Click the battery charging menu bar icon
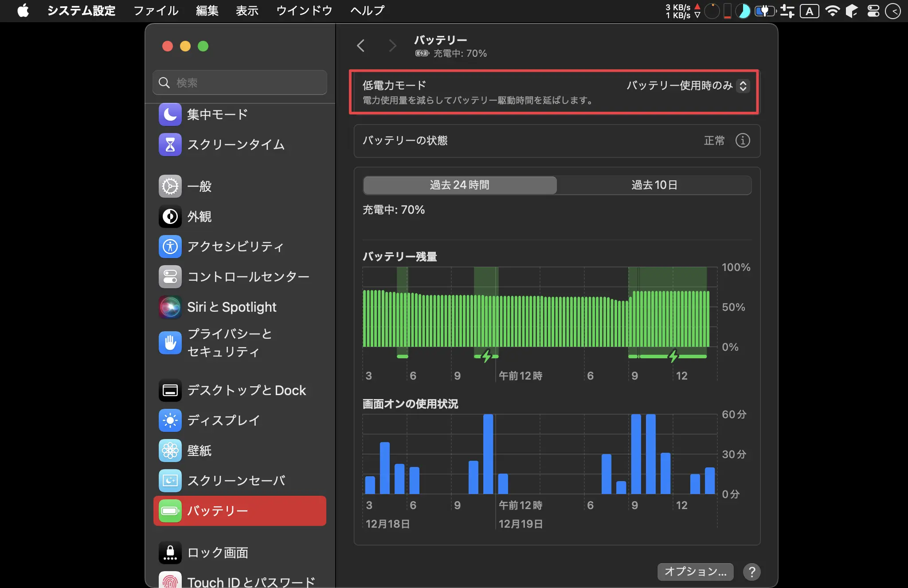The image size is (908, 588). pos(766,11)
